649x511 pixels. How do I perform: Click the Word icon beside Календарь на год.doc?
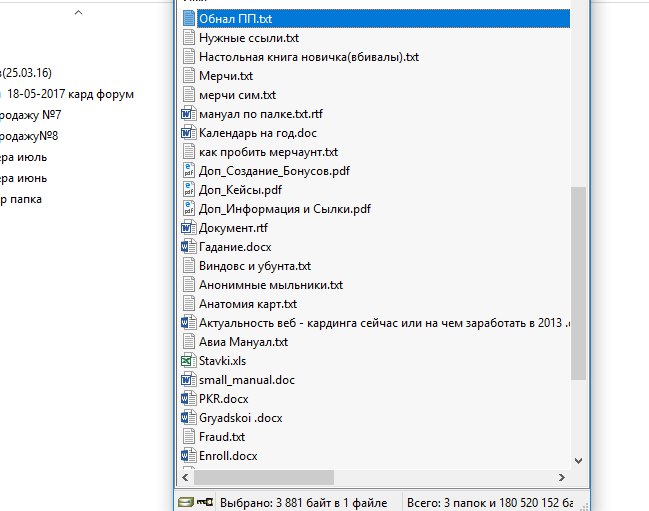(x=187, y=133)
